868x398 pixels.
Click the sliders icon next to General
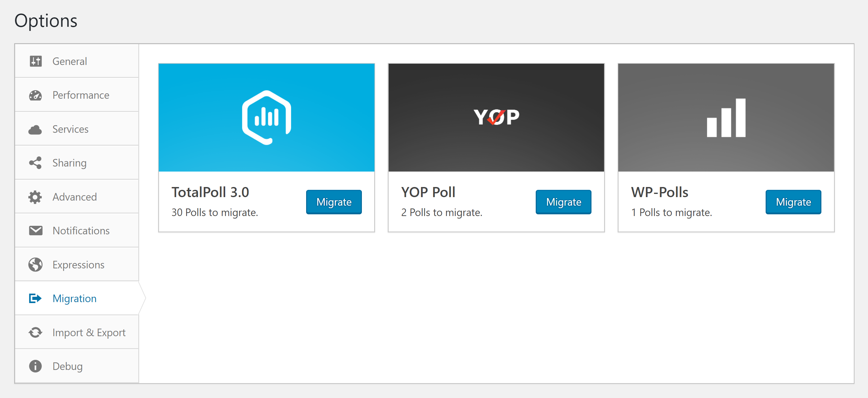tap(35, 61)
